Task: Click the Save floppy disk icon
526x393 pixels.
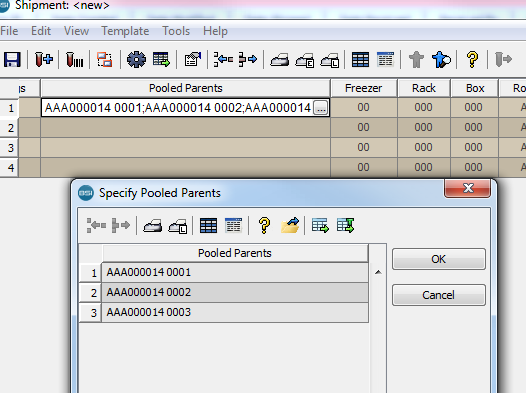Action: [x=12, y=60]
